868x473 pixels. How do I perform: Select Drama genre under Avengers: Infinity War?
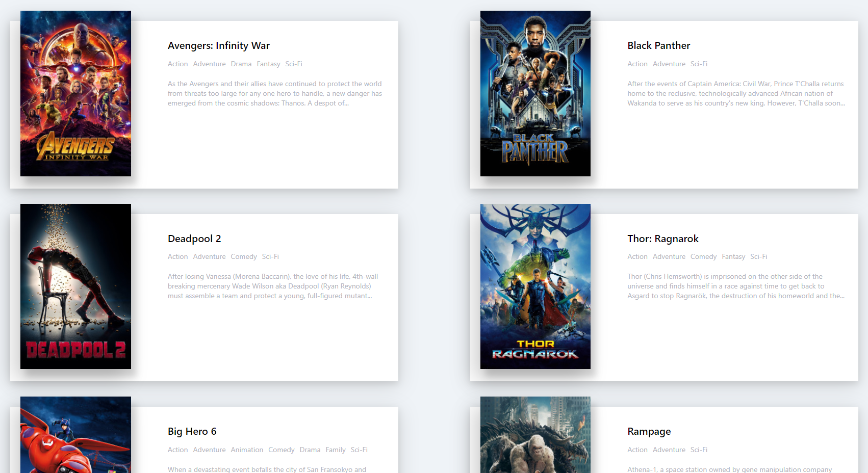[x=241, y=64]
